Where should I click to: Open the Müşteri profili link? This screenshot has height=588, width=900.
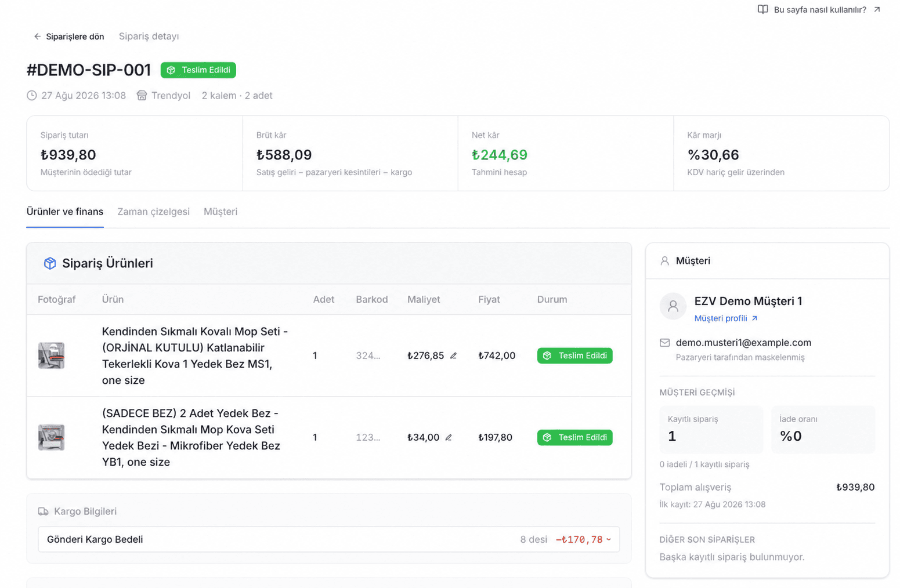tap(726, 318)
